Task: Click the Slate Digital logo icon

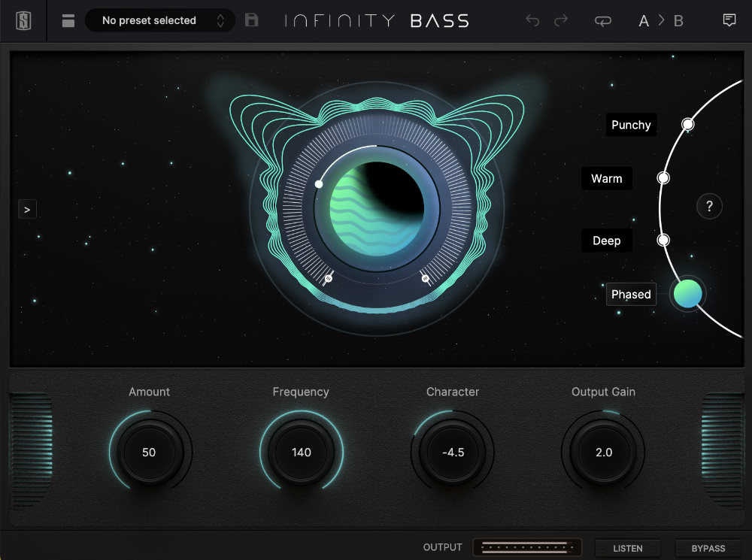Action: (23, 20)
